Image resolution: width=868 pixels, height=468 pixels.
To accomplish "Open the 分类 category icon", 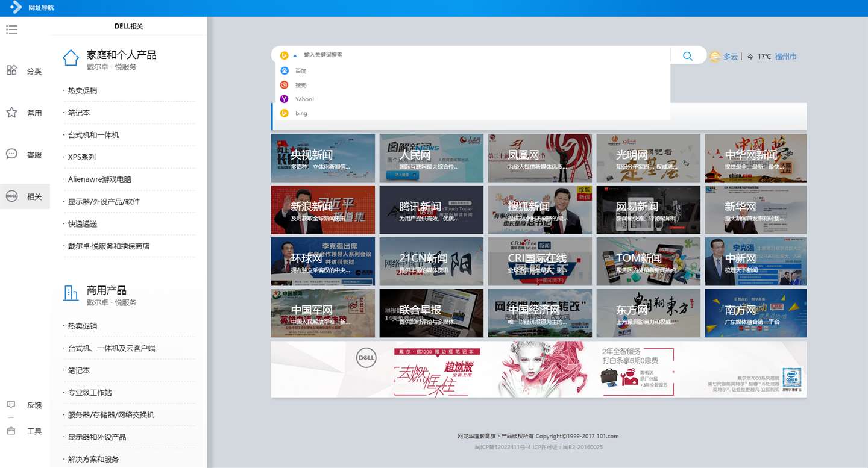I will [11, 70].
